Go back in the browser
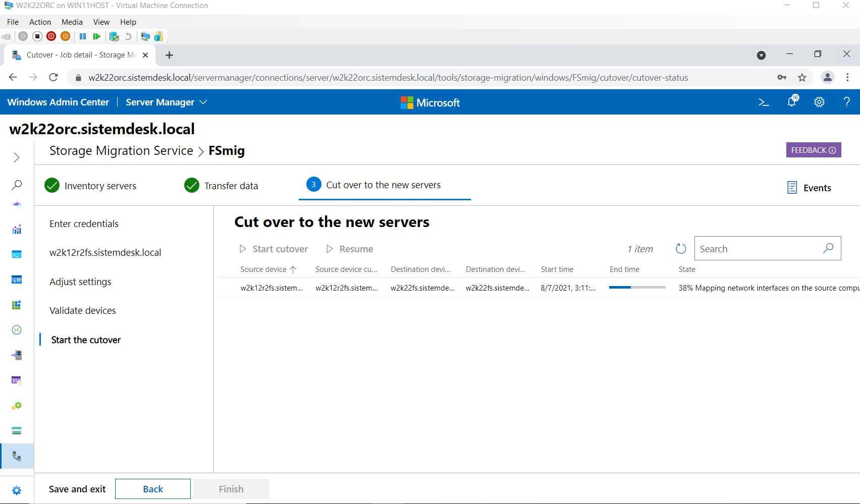 (x=13, y=77)
